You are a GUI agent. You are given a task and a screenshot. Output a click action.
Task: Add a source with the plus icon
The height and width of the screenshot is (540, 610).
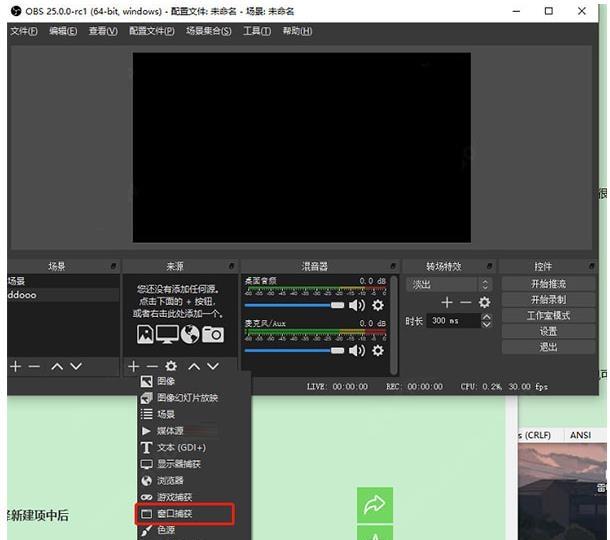[x=133, y=366]
